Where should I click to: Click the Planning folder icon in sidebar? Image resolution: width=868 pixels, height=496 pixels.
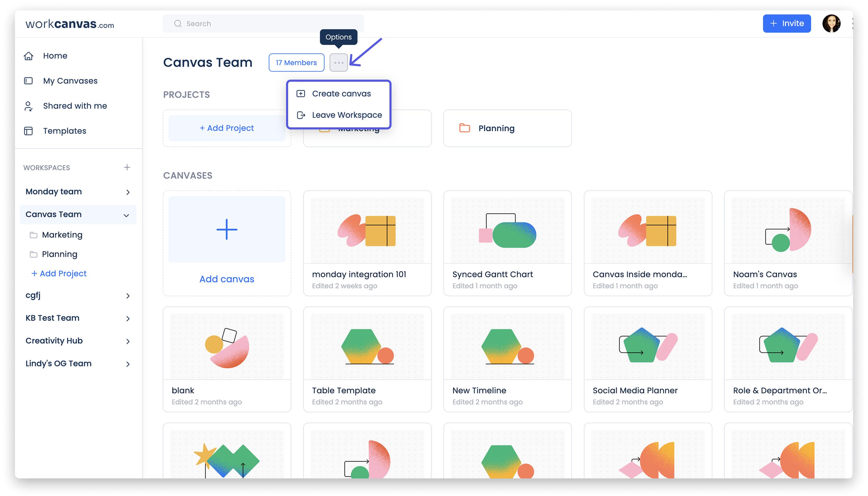[33, 254]
